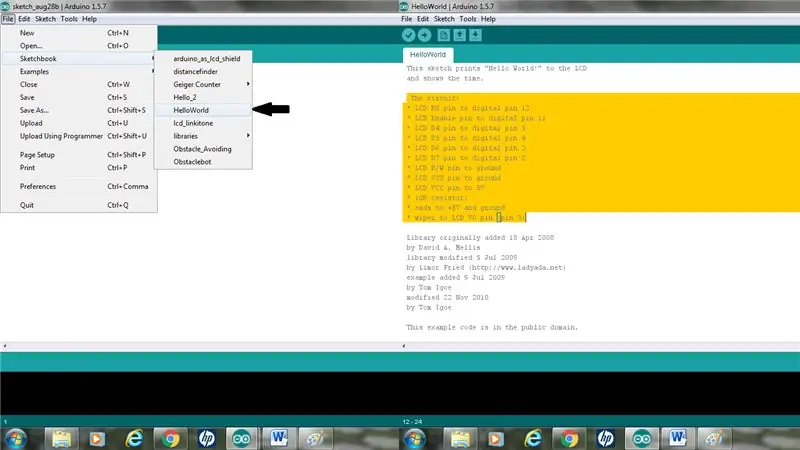Open the File menu in HelloWorld window
Image resolution: width=800 pixels, height=450 pixels.
point(407,19)
